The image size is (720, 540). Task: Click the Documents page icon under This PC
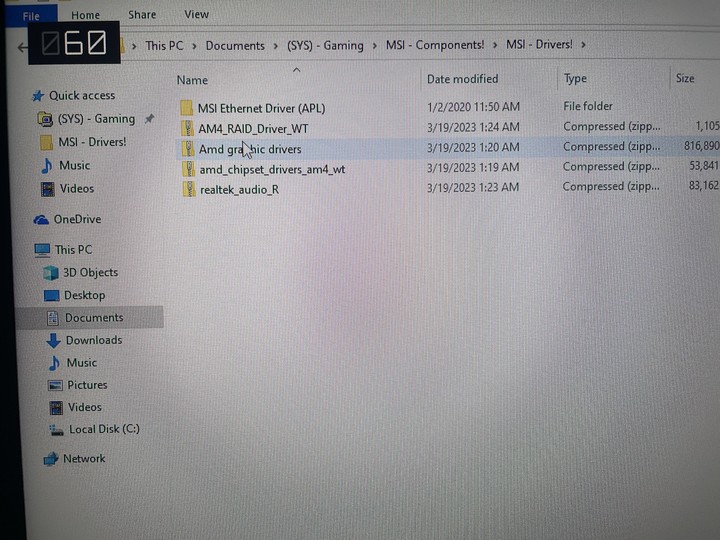pyautogui.click(x=53, y=318)
